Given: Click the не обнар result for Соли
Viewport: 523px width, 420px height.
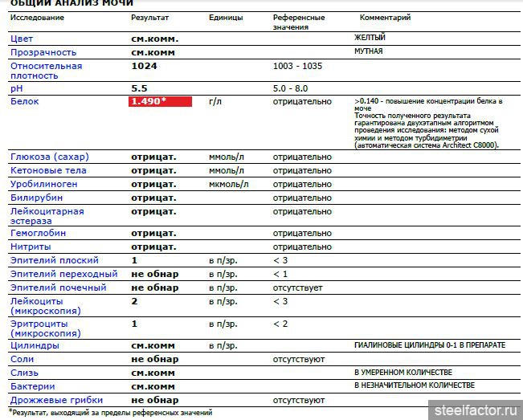Looking at the screenshot, I should click(x=155, y=359).
